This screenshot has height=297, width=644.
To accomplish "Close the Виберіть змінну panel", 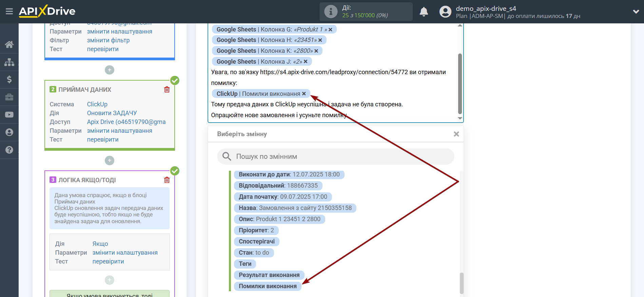I will click(x=456, y=134).
